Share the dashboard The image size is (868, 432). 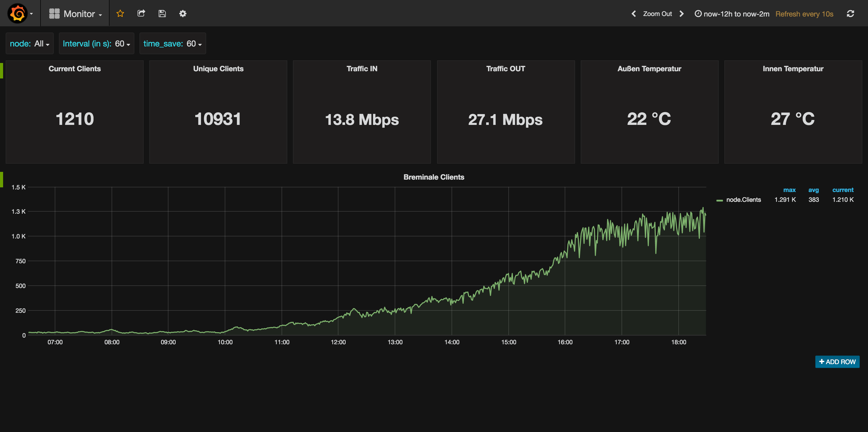141,13
